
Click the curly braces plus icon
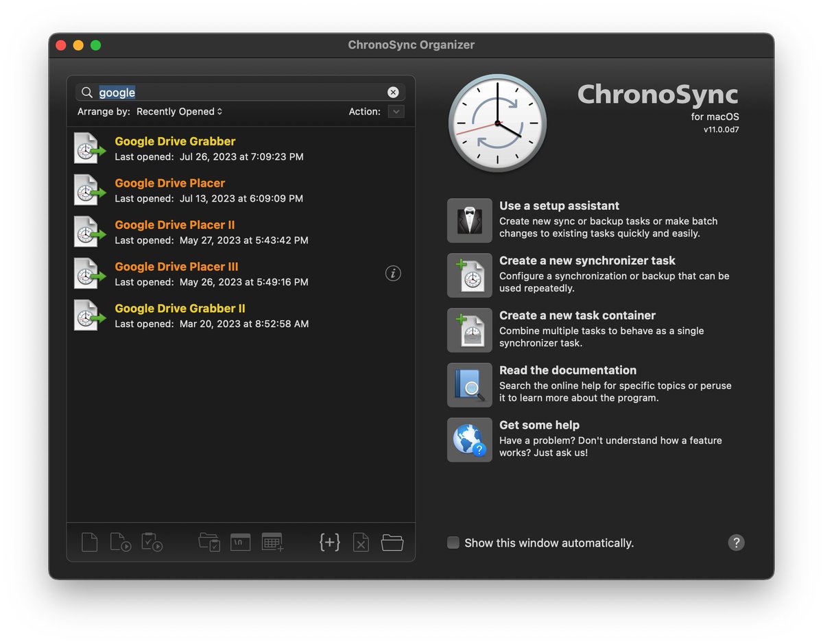click(x=330, y=542)
